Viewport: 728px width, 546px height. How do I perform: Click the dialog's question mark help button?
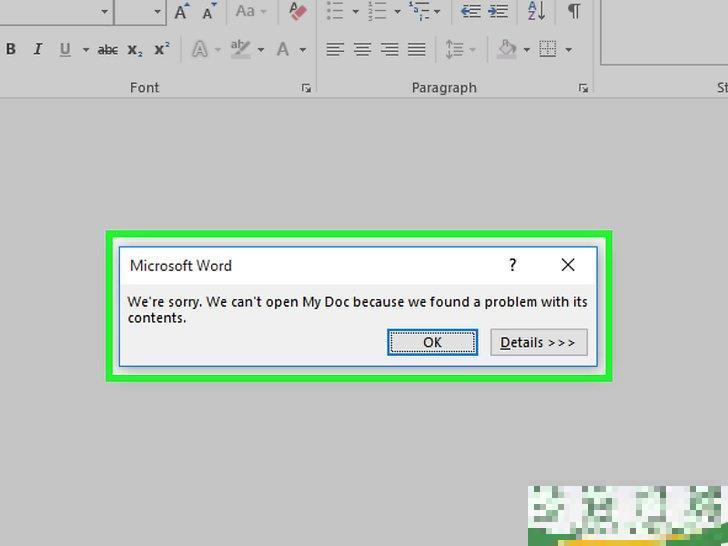(x=513, y=265)
